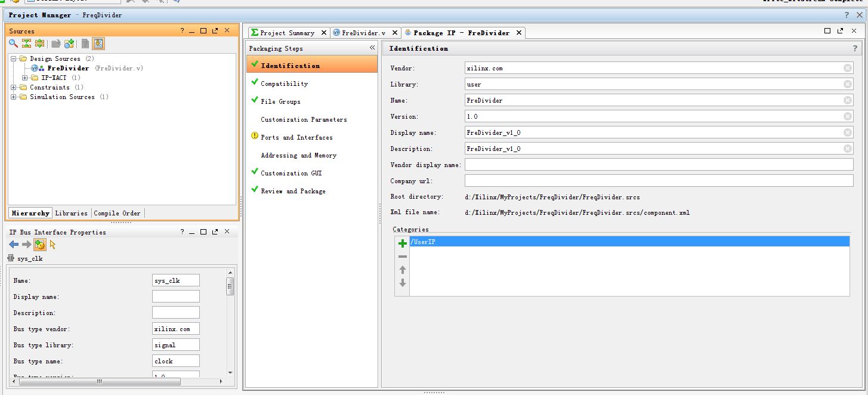Clear the Version field with its X icon

(x=848, y=116)
